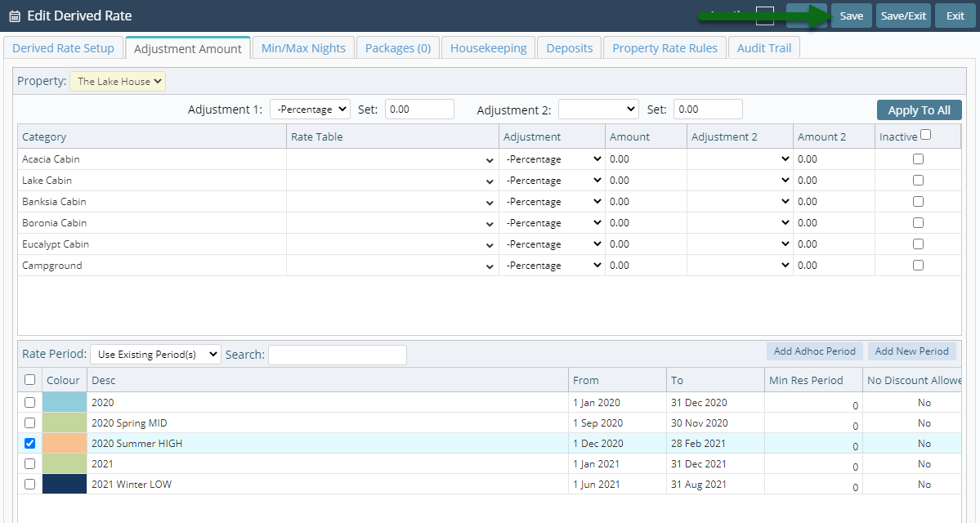980x523 pixels.
Task: Open the Adjustment 2 type dropdown
Action: coord(598,110)
